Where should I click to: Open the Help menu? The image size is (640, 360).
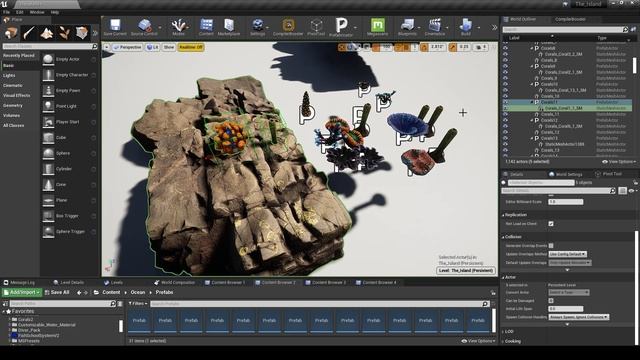click(55, 12)
